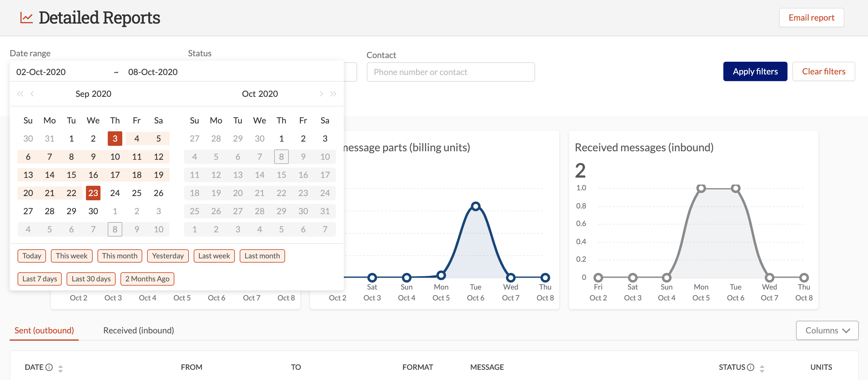Switch to the Received (inbound) tab
Image resolution: width=868 pixels, height=380 pixels.
(138, 330)
